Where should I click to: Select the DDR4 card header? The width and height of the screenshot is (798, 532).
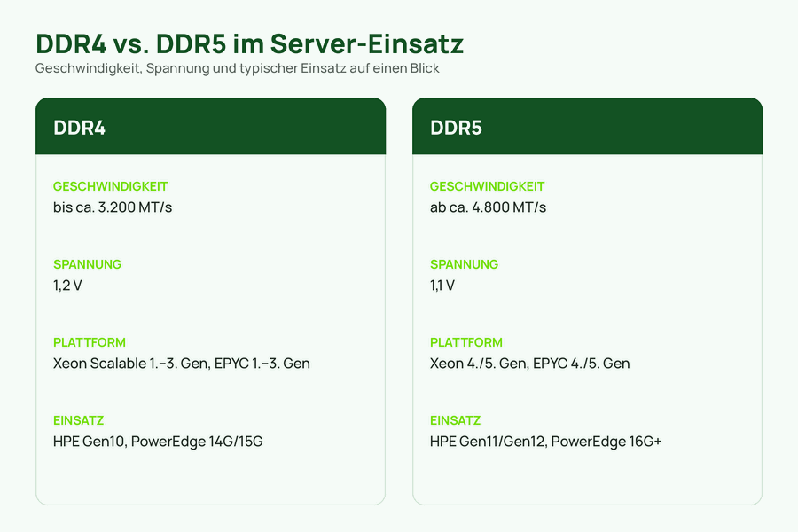211,126
